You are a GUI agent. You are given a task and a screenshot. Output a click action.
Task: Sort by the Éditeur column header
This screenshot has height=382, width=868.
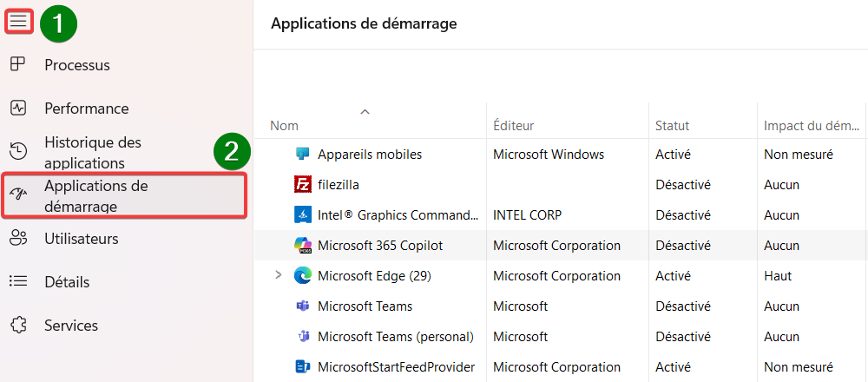(x=513, y=126)
